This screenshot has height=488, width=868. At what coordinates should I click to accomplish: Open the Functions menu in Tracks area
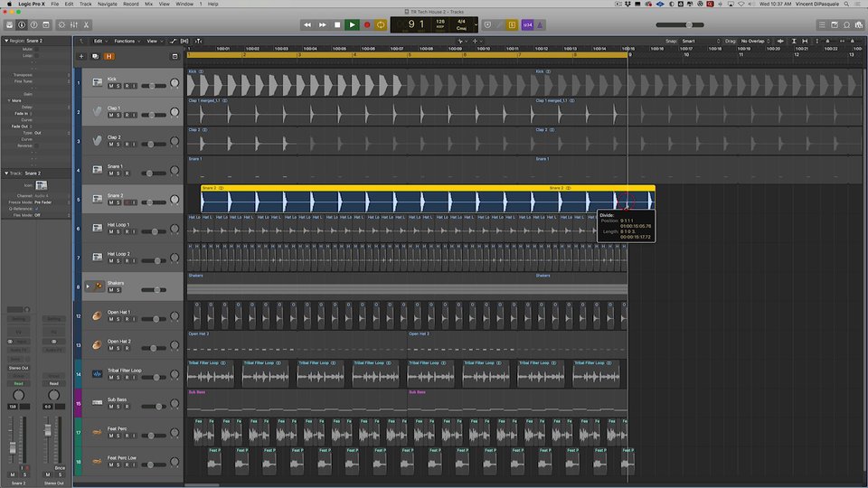click(127, 41)
